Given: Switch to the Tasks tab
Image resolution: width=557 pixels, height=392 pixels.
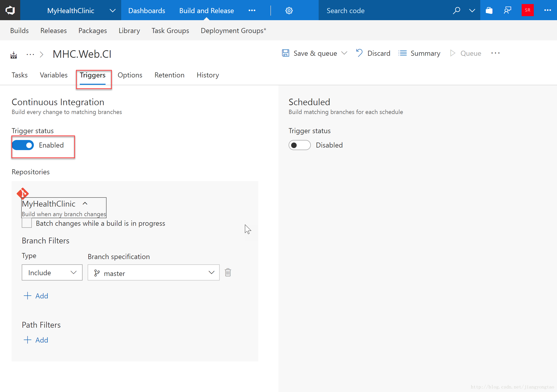Looking at the screenshot, I should click(19, 75).
